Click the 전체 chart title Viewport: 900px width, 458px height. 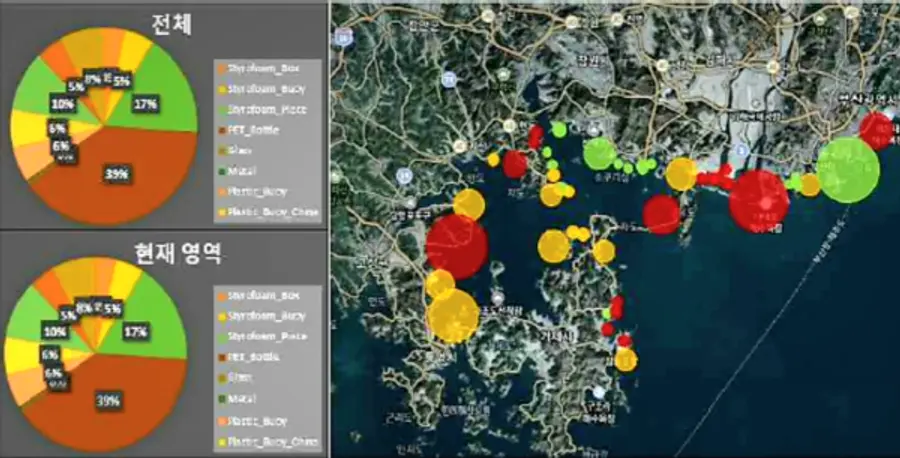165,24
